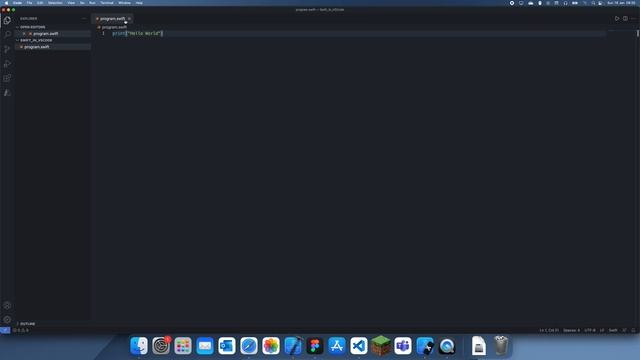
Task: Open the Azure view in activity bar
Action: point(7,93)
